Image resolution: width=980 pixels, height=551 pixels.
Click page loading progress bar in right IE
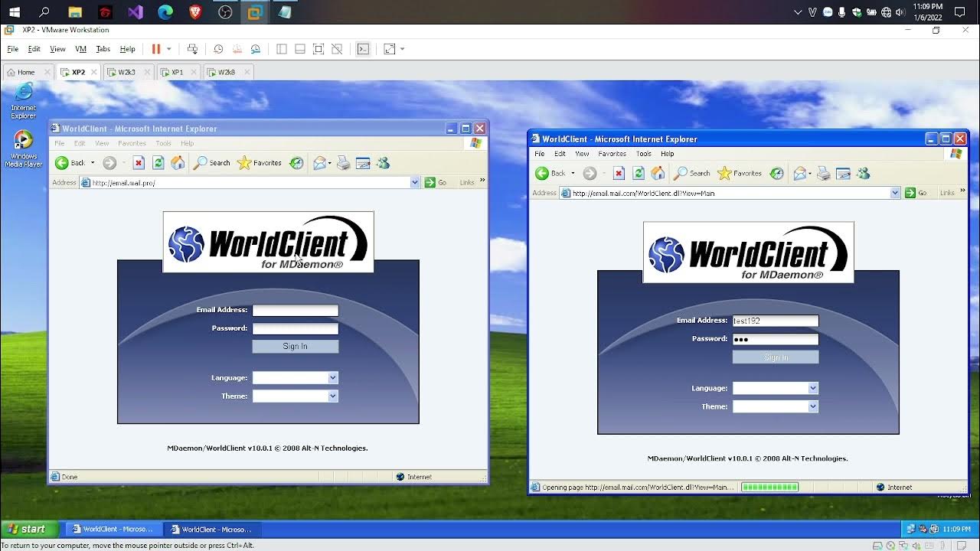[x=769, y=487]
